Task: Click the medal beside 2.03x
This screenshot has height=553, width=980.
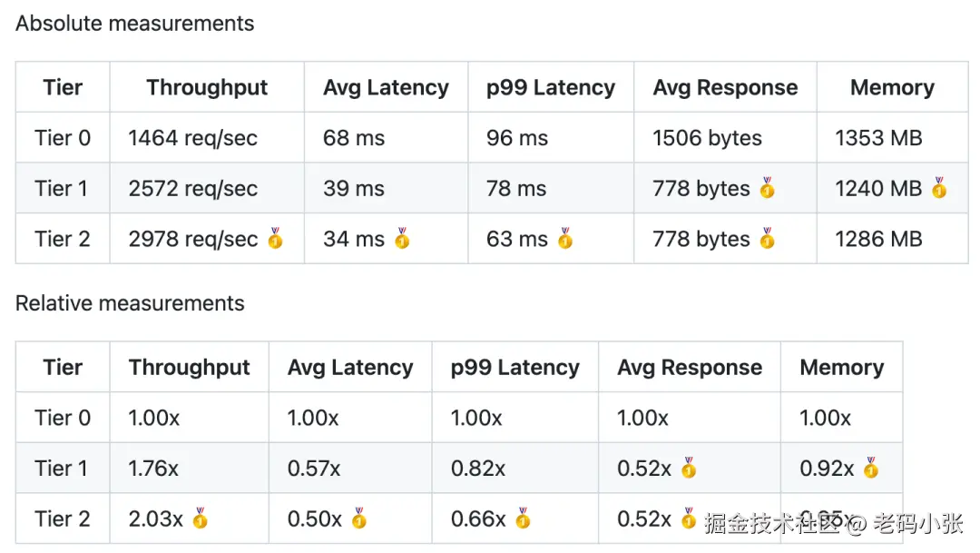Action: [201, 518]
